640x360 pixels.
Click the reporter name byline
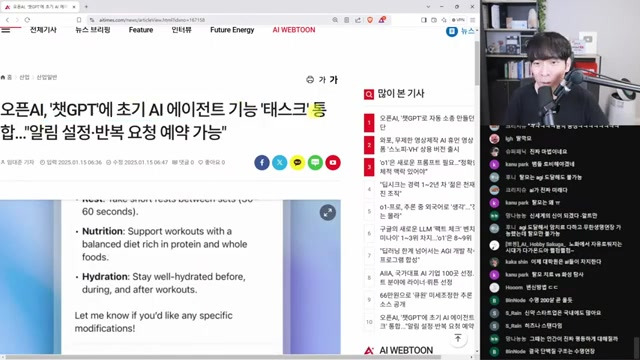[x=18, y=162]
